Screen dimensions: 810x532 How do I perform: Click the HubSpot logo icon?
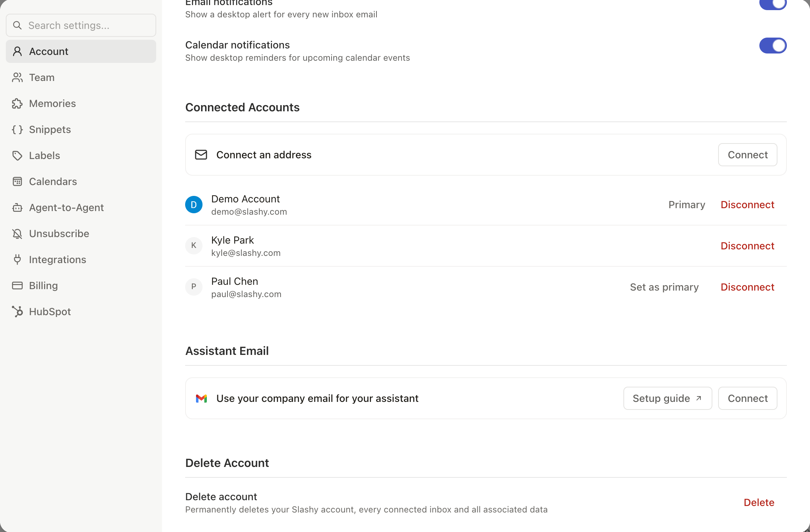coord(17,312)
